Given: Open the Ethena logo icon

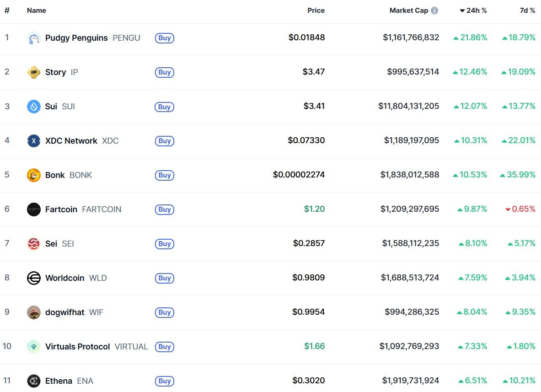Looking at the screenshot, I should click(x=33, y=381).
